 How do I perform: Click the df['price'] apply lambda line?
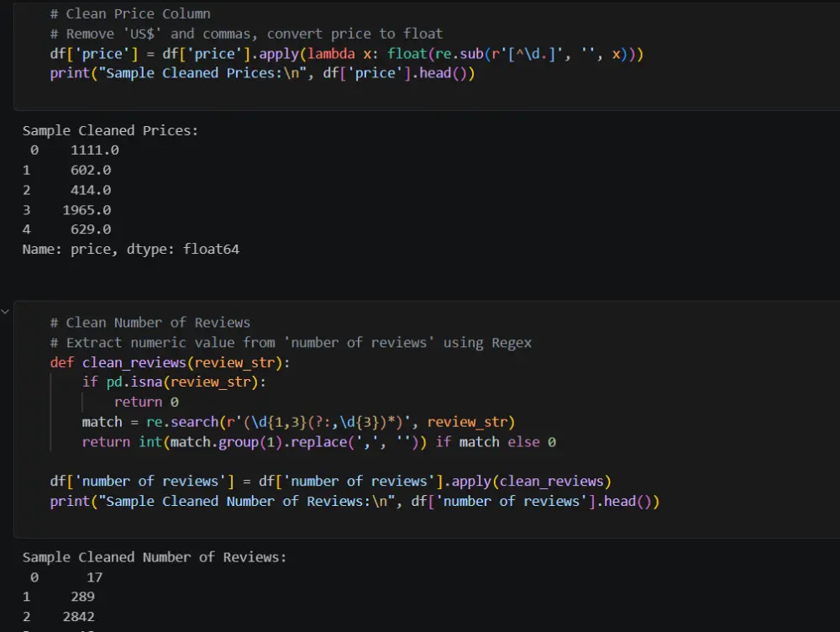pyautogui.click(x=347, y=54)
